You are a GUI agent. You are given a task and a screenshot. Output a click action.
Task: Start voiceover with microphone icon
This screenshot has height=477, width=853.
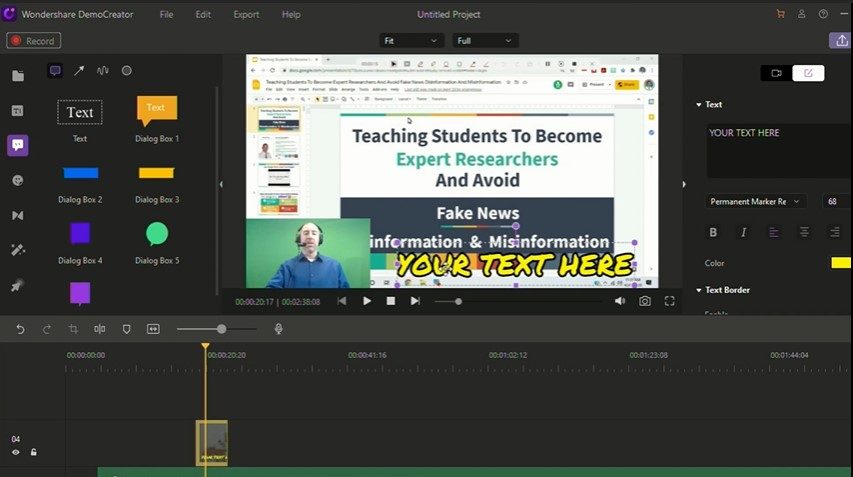click(279, 329)
